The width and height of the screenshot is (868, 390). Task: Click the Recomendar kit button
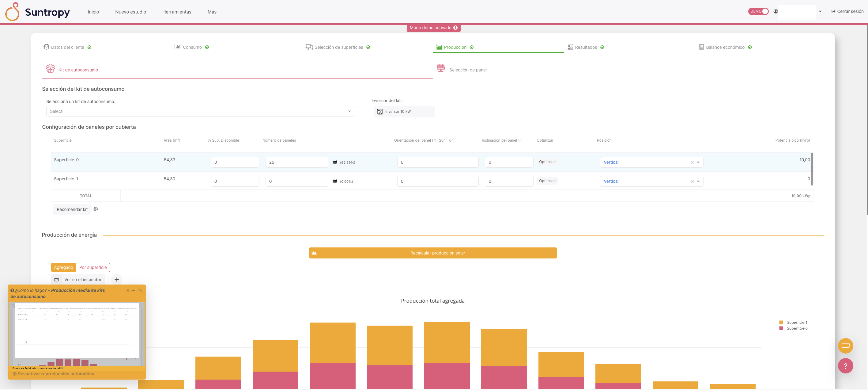[x=72, y=209]
